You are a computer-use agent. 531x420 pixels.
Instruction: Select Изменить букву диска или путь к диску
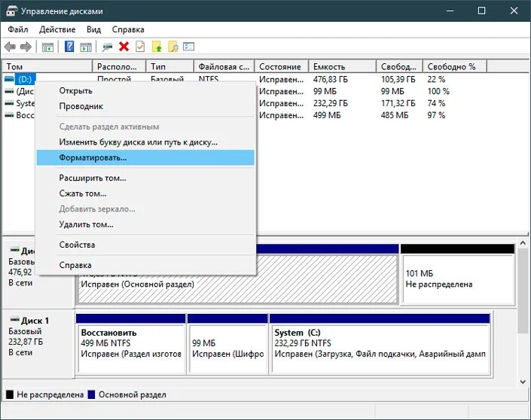coord(145,142)
